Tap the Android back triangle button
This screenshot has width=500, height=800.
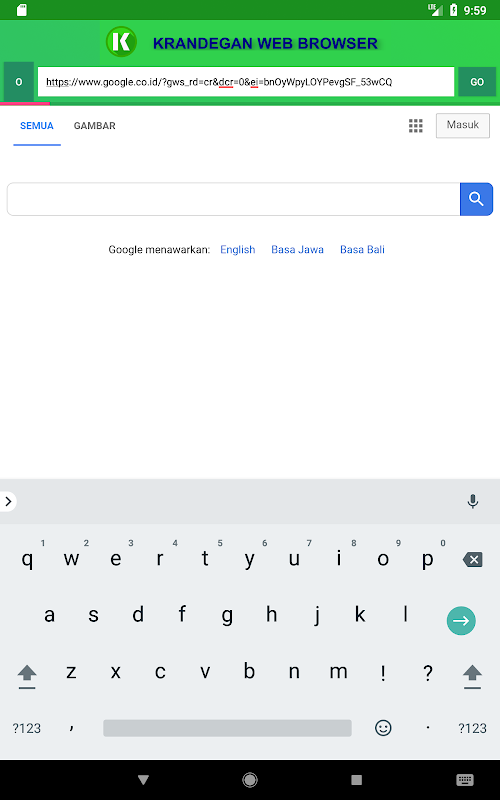143,780
